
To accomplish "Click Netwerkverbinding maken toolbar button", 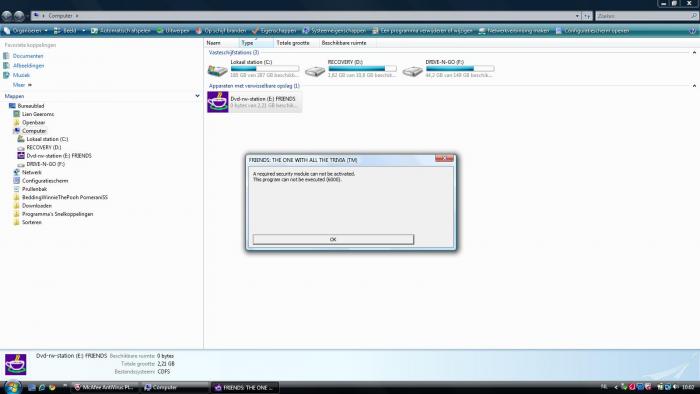I will (513, 31).
